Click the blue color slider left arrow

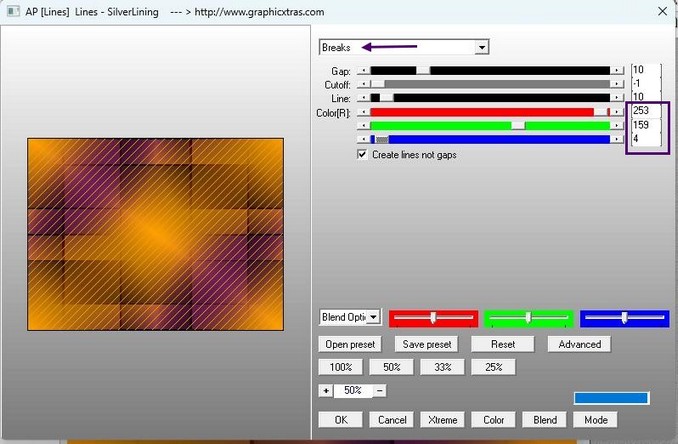(x=363, y=140)
